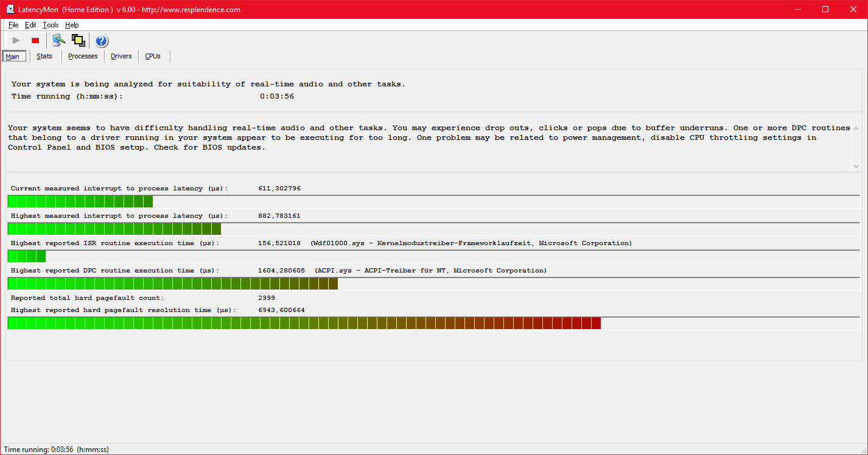Open help with the blue question mark
The height and width of the screenshot is (455, 868).
click(x=102, y=41)
